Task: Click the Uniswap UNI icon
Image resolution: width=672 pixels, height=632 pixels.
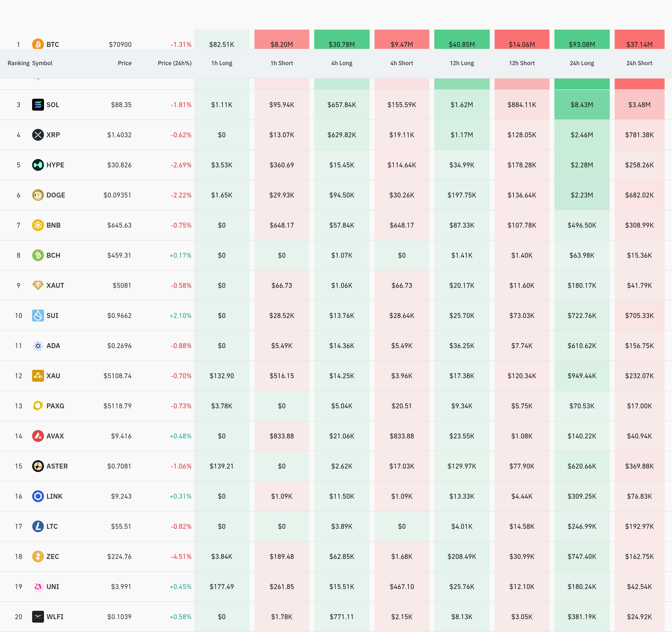Action: pyautogui.click(x=38, y=586)
